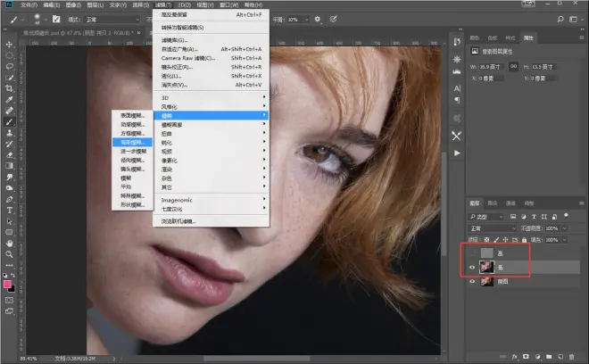Viewport: 589px width, 364px height.
Task: Select the Lasso tool
Action: point(10,67)
